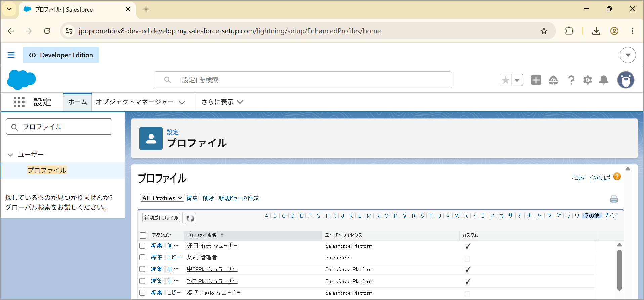644x300 pixels.
Task: Open the page help orange question icon
Action: pos(617,177)
